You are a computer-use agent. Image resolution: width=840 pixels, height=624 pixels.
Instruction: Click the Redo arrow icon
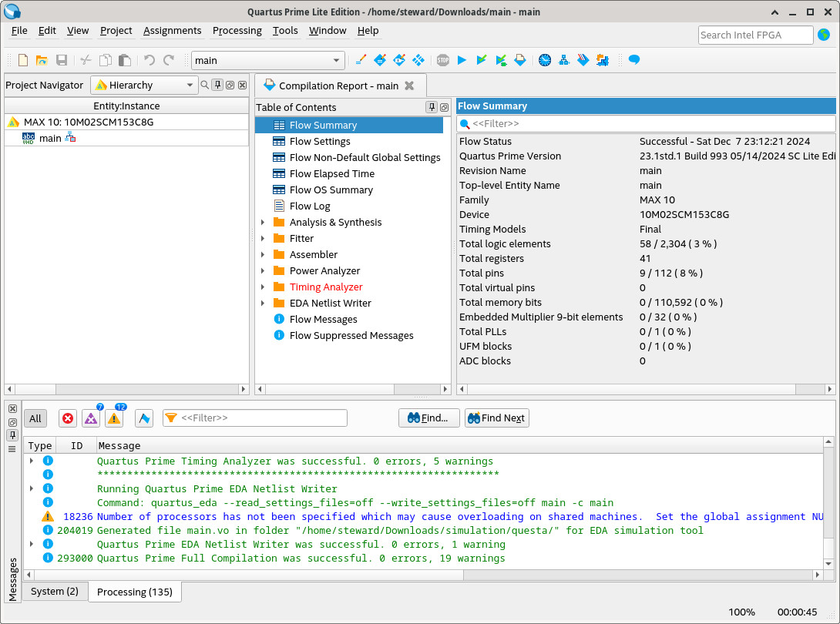169,60
